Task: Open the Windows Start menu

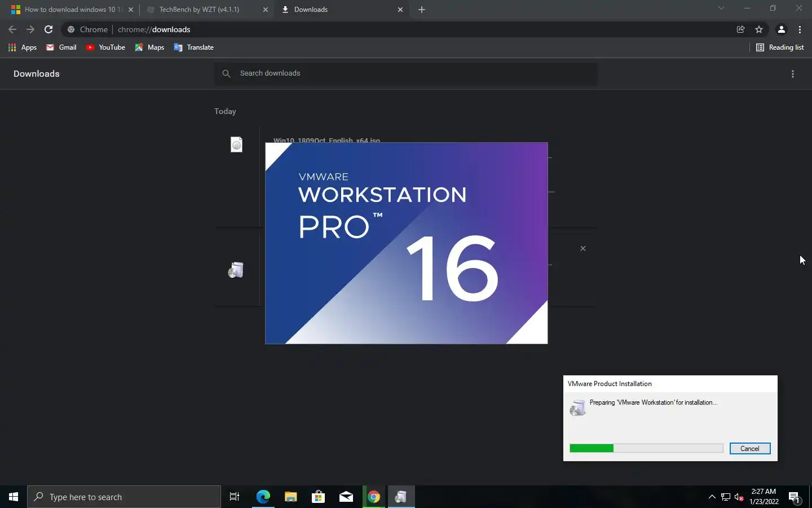Action: pyautogui.click(x=14, y=497)
